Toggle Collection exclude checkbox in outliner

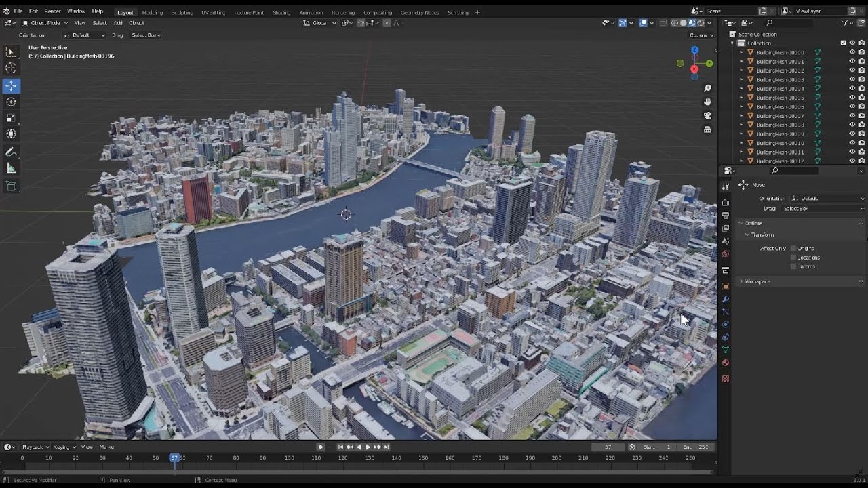point(843,43)
